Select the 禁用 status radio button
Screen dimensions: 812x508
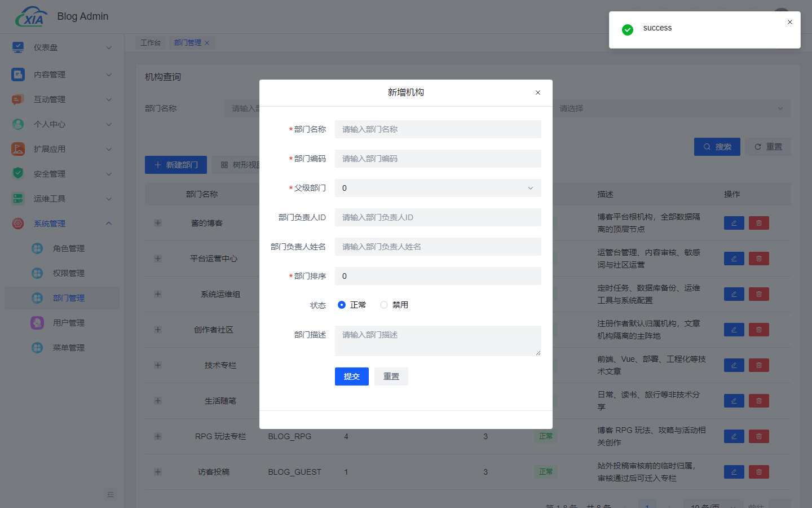(x=384, y=305)
